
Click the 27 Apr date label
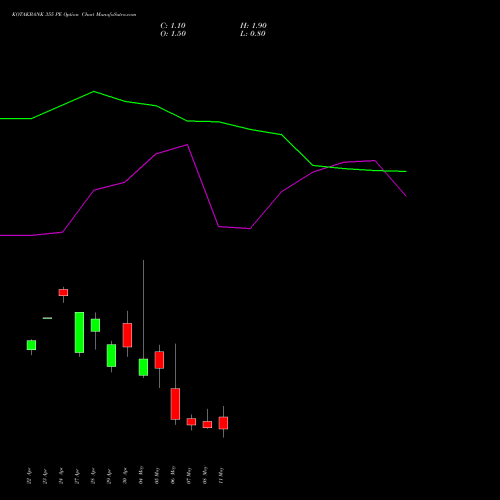77,476
